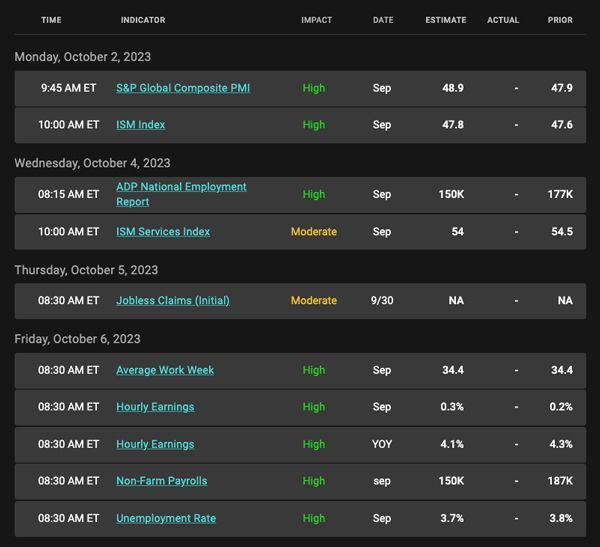Click the 150K estimate for Non-Farm Payrolls
This screenshot has width=600, height=547.
[451, 481]
